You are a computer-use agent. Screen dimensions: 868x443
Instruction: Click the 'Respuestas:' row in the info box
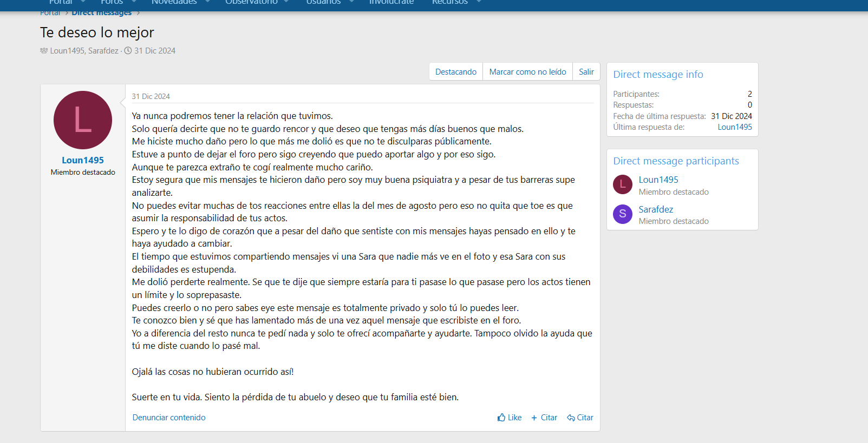click(682, 105)
